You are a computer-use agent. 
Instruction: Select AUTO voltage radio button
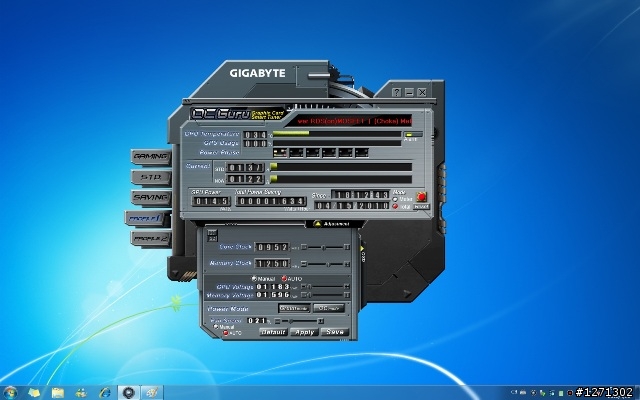pos(284,278)
